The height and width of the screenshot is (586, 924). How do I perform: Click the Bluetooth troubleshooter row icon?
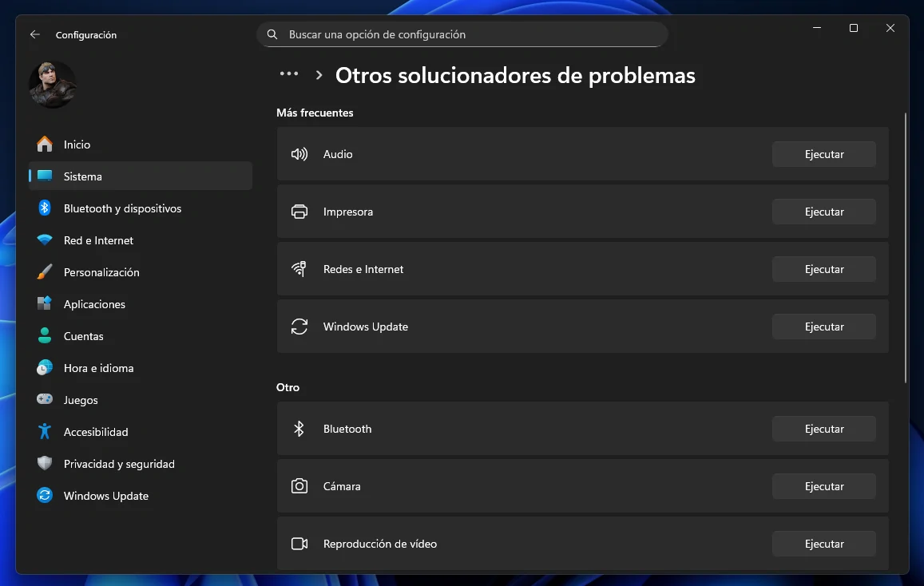pyautogui.click(x=299, y=429)
